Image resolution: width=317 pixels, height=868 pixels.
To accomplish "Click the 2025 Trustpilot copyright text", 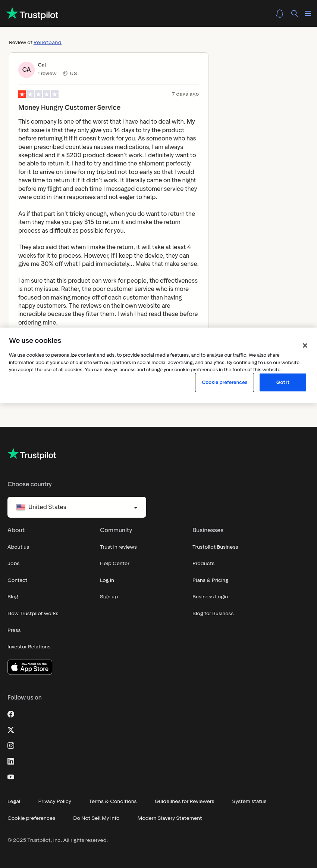I will pos(58,840).
